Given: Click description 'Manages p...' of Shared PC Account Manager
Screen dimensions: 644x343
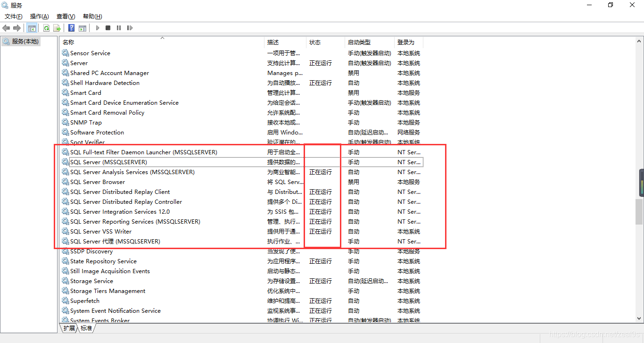Looking at the screenshot, I should point(285,73).
